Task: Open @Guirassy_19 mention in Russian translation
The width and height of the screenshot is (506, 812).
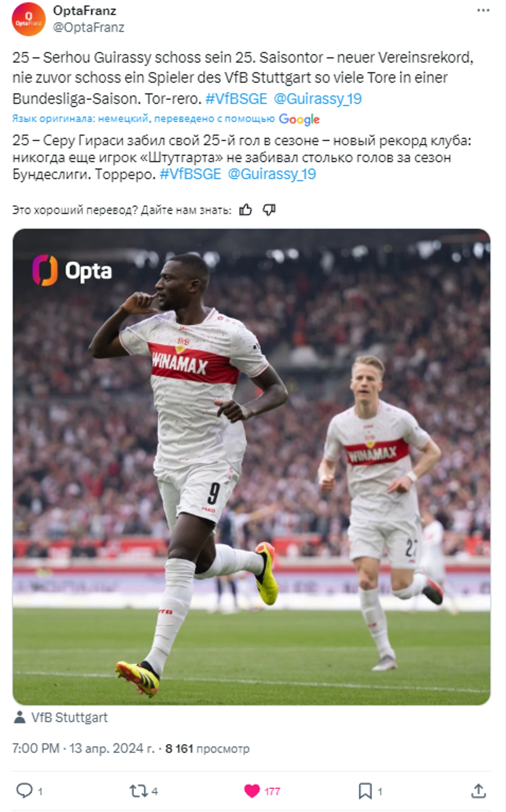Action: tap(272, 174)
